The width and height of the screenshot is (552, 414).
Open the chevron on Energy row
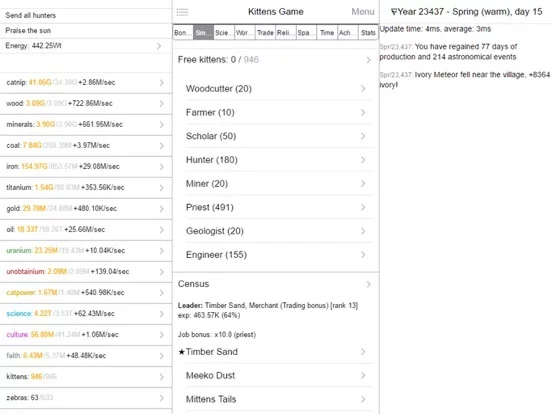pos(159,46)
